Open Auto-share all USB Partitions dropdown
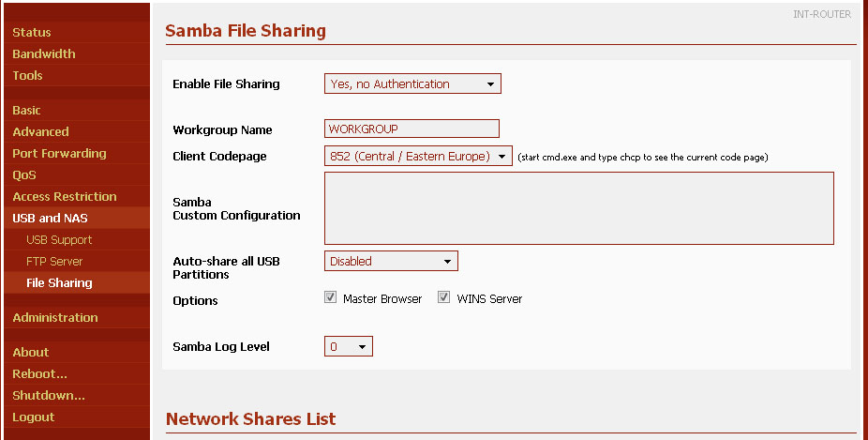Viewport: 868px width, 440px height. click(391, 261)
